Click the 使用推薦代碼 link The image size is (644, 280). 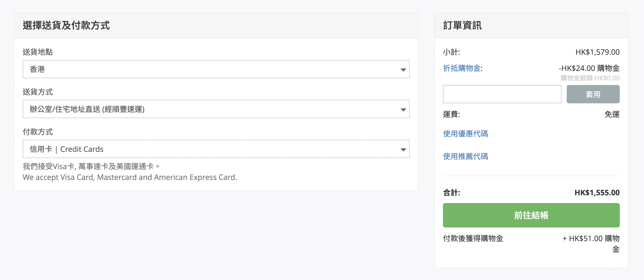(465, 156)
